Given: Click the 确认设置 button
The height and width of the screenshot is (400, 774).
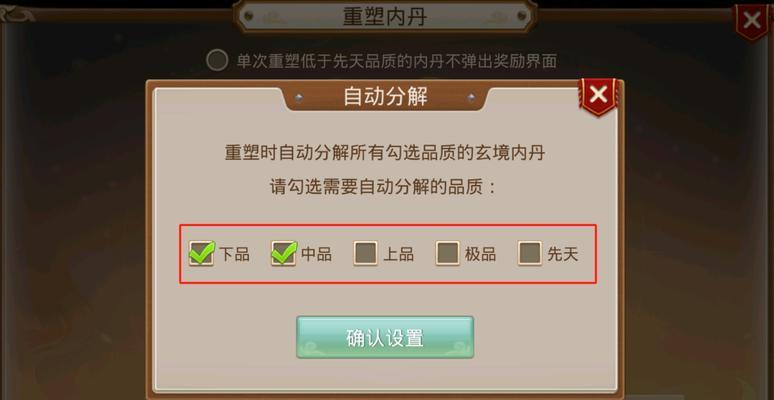Looking at the screenshot, I should click(385, 338).
